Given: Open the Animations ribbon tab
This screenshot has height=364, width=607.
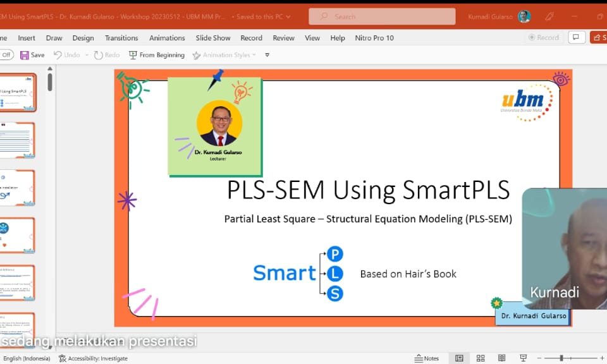Looking at the screenshot, I should tap(167, 38).
